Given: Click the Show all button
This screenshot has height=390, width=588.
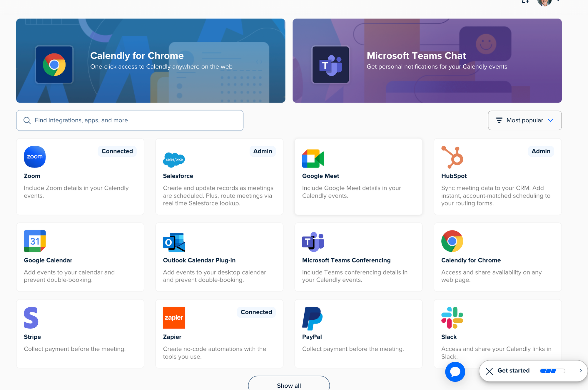Looking at the screenshot, I should click(x=289, y=385).
